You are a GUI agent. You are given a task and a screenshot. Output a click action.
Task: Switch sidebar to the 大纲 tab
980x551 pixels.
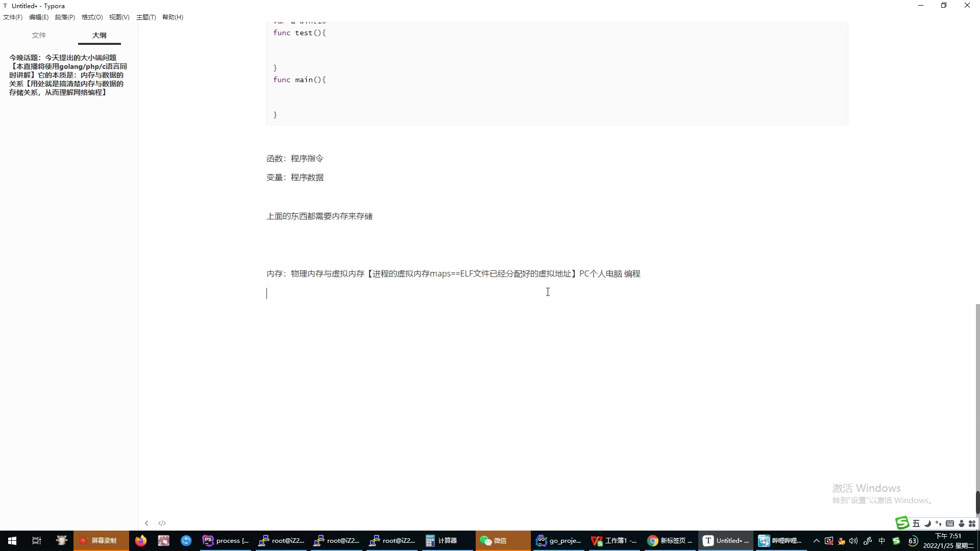(x=100, y=35)
